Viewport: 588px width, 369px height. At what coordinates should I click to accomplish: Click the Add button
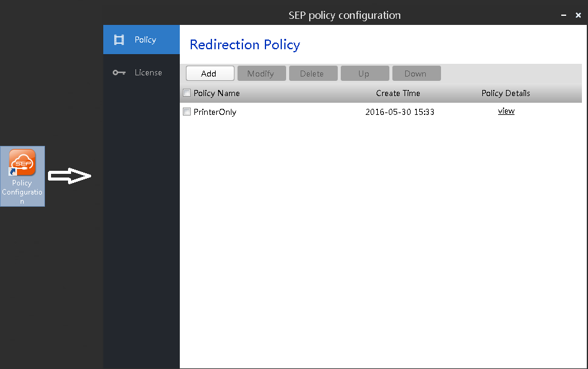coord(210,73)
